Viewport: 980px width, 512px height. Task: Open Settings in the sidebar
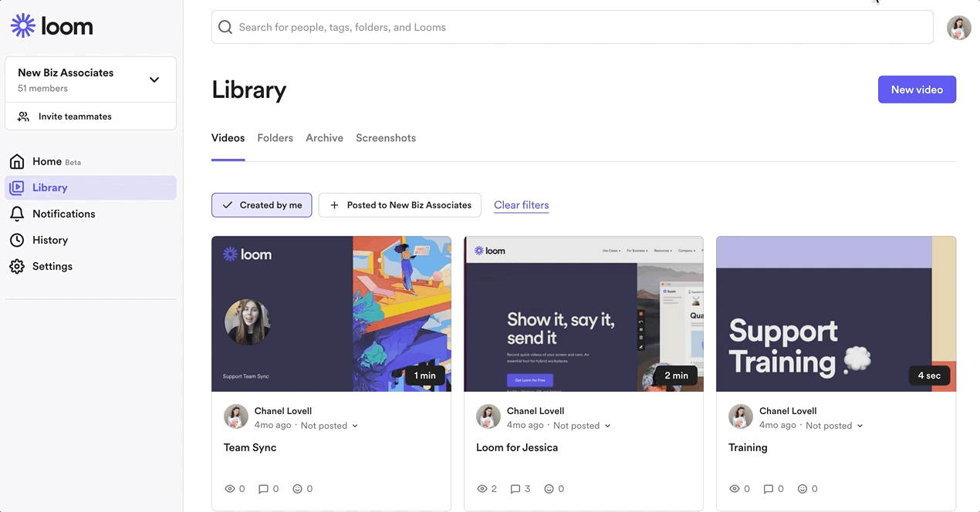(x=90, y=266)
